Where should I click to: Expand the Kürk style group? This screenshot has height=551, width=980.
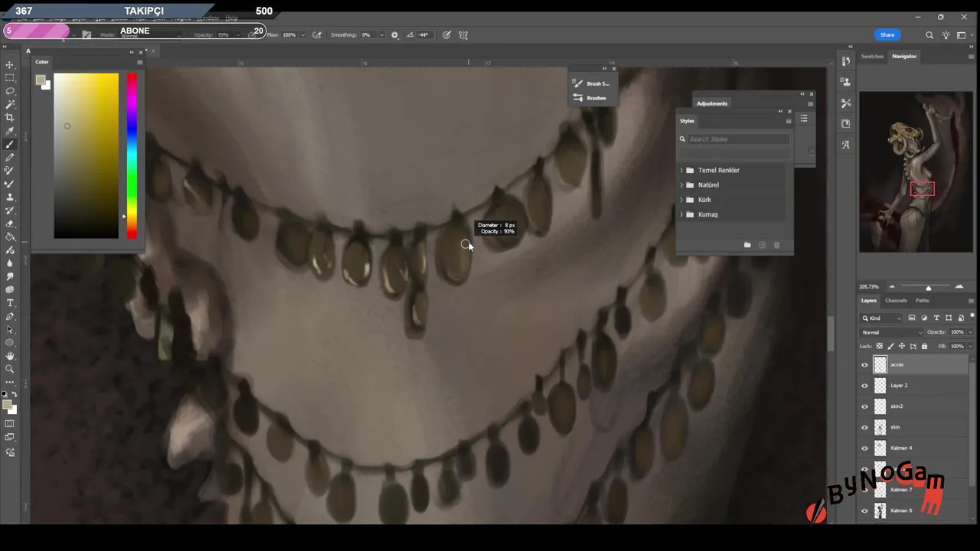point(681,200)
